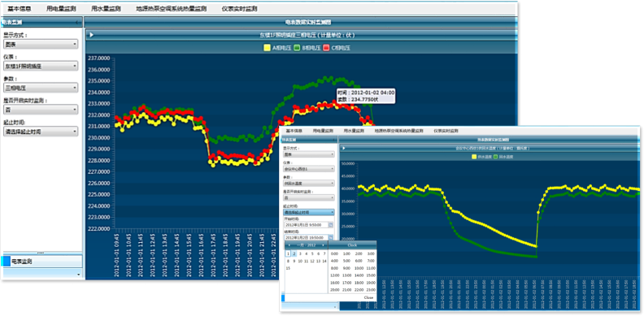Click play triangle on temperature chart header
The width and height of the screenshot is (644, 316).
[343, 148]
